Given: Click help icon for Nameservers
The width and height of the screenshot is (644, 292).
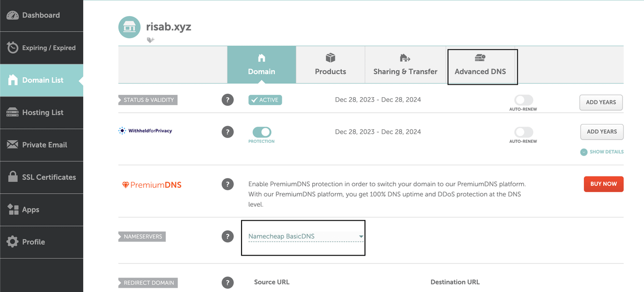Looking at the screenshot, I should tap(228, 236).
